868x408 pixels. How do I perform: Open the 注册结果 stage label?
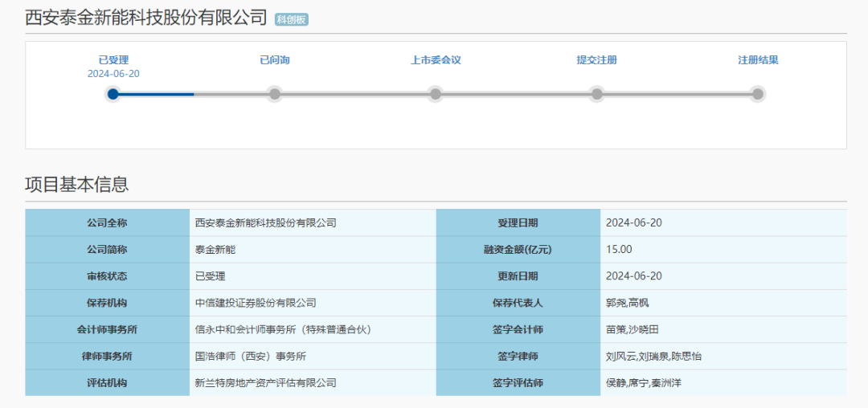click(x=758, y=60)
